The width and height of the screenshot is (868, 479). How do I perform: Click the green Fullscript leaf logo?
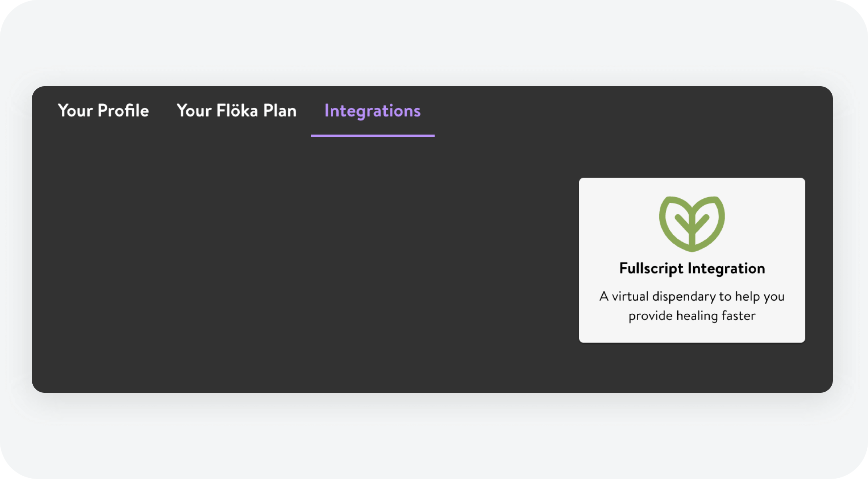pyautogui.click(x=692, y=224)
